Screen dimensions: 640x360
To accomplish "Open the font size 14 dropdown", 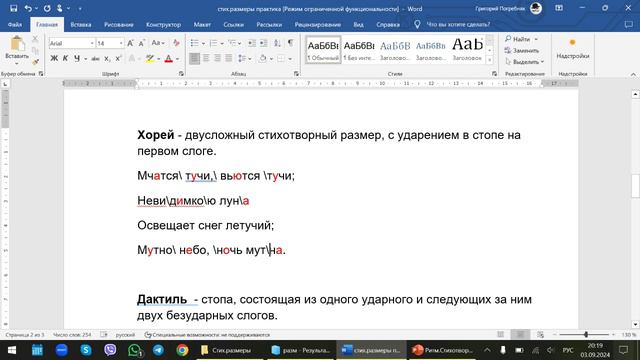I will coord(121,43).
